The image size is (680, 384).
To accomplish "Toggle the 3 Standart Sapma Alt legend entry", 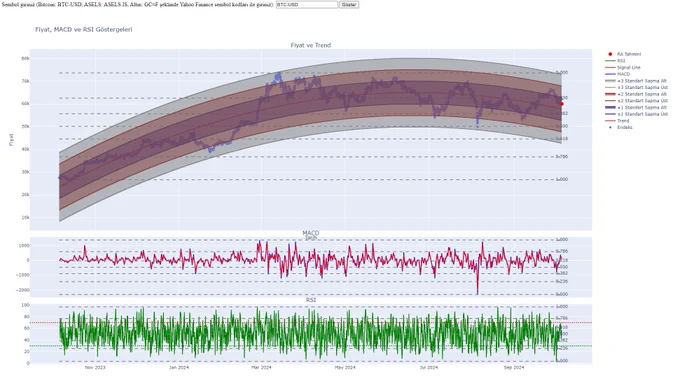I will (x=637, y=81).
